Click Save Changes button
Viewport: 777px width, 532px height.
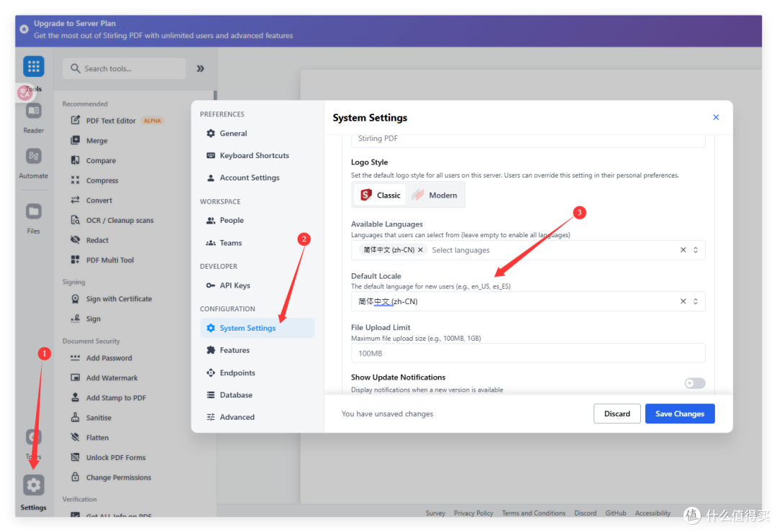coord(679,413)
